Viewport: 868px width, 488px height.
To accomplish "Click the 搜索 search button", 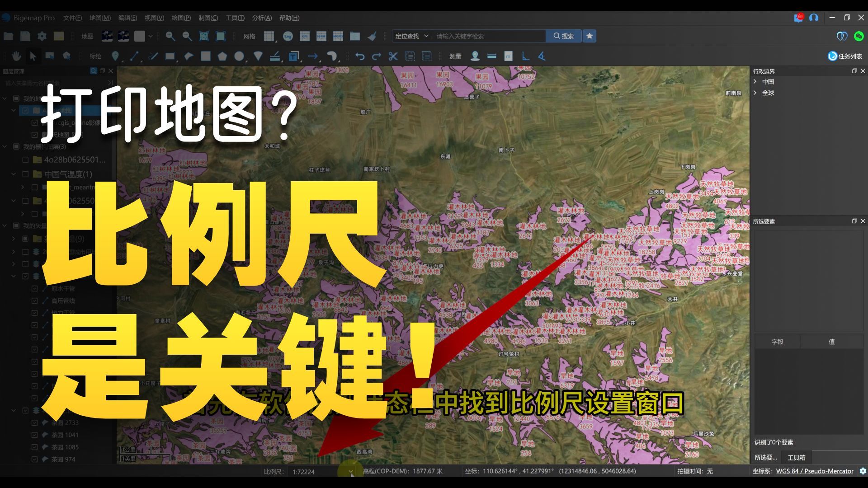I will pyautogui.click(x=563, y=36).
